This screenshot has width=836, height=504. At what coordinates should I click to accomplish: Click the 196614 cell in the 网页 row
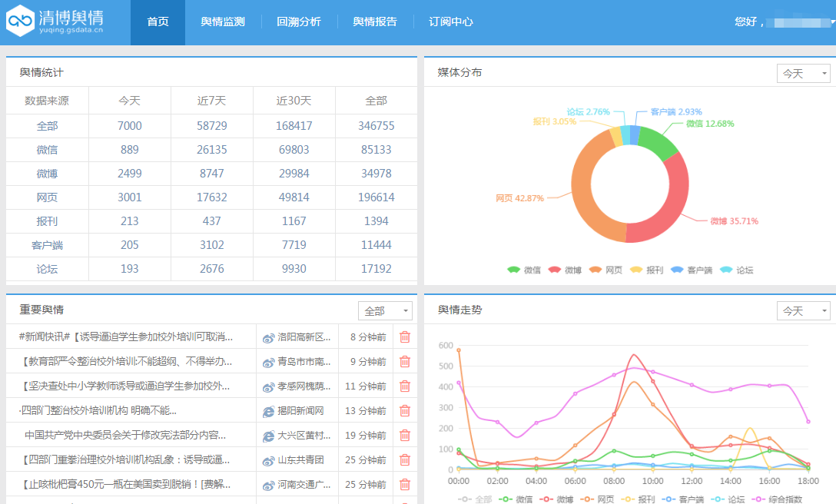tap(377, 197)
